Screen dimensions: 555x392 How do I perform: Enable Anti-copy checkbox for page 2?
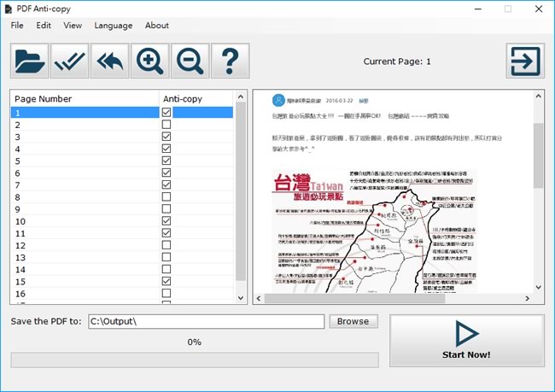tap(166, 125)
